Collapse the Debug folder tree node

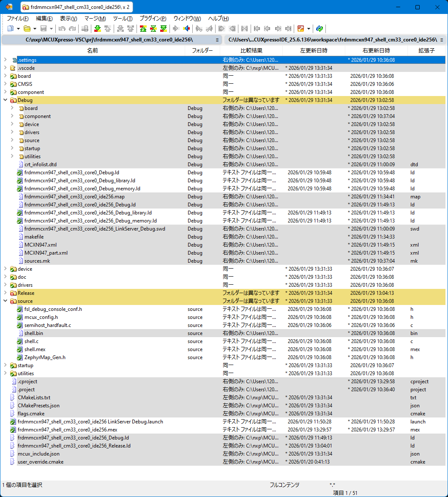(x=5, y=100)
